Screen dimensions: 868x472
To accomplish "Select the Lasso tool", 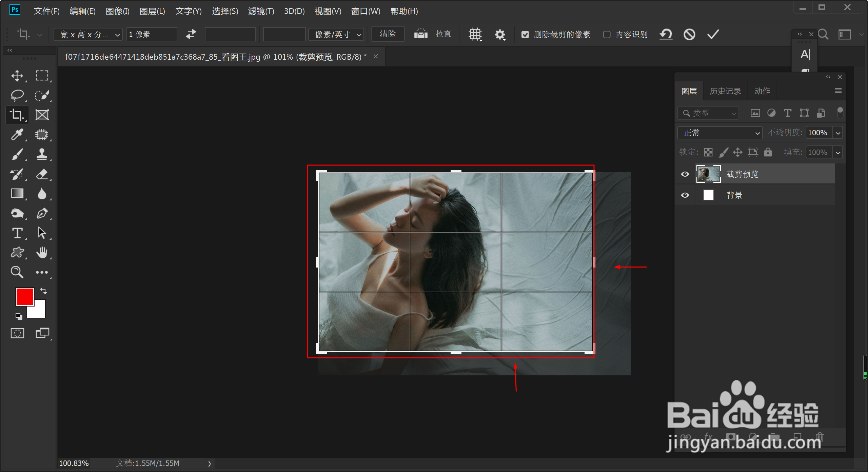I will click(x=17, y=95).
